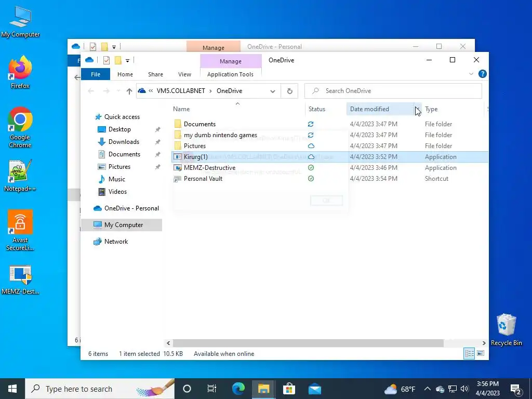Image resolution: width=532 pixels, height=399 pixels.
Task: Switch to details view layout
Action: tap(469, 353)
